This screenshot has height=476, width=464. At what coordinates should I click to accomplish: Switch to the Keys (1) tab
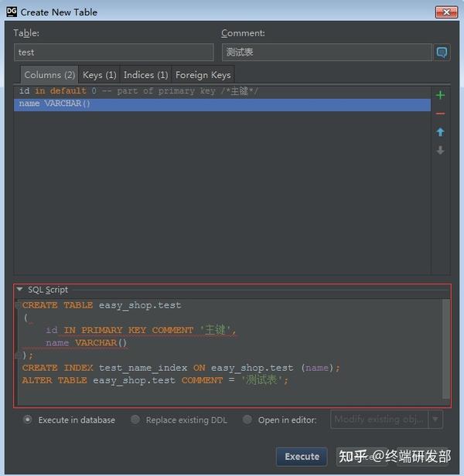99,75
